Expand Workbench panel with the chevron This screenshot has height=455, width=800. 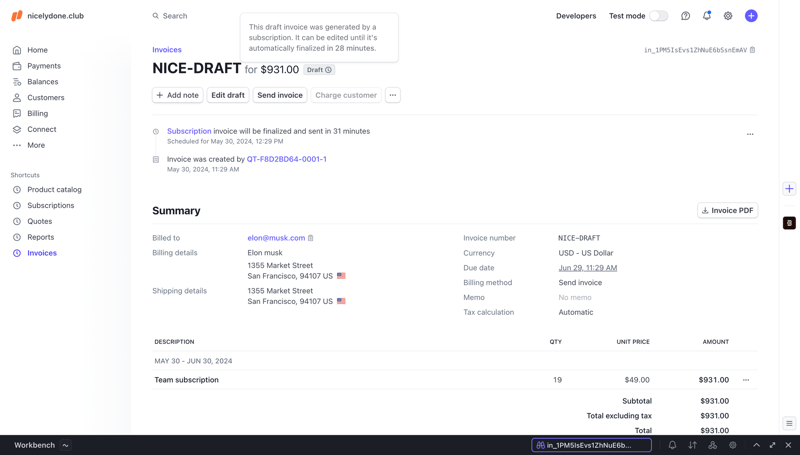click(x=757, y=445)
